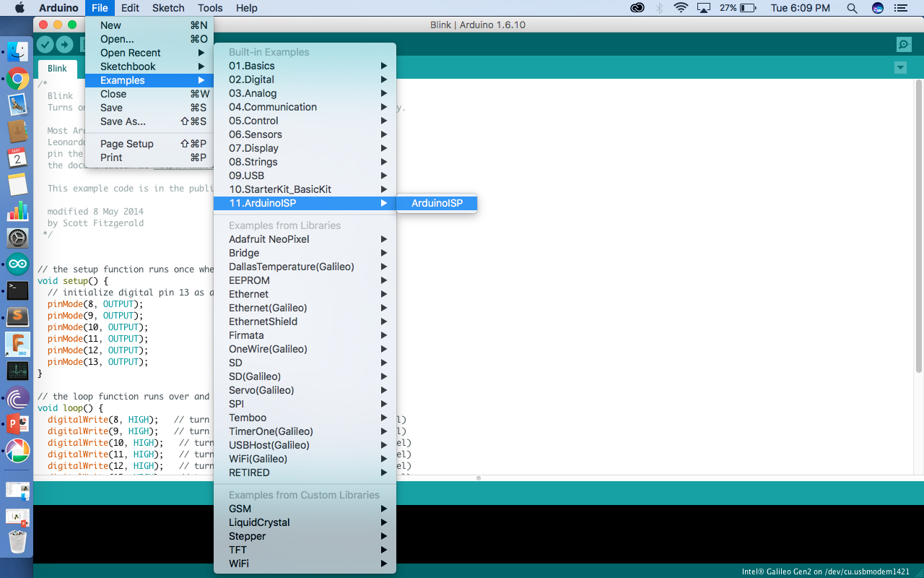The image size is (924, 578).
Task: Open the Trash in the dock
Action: click(x=18, y=540)
